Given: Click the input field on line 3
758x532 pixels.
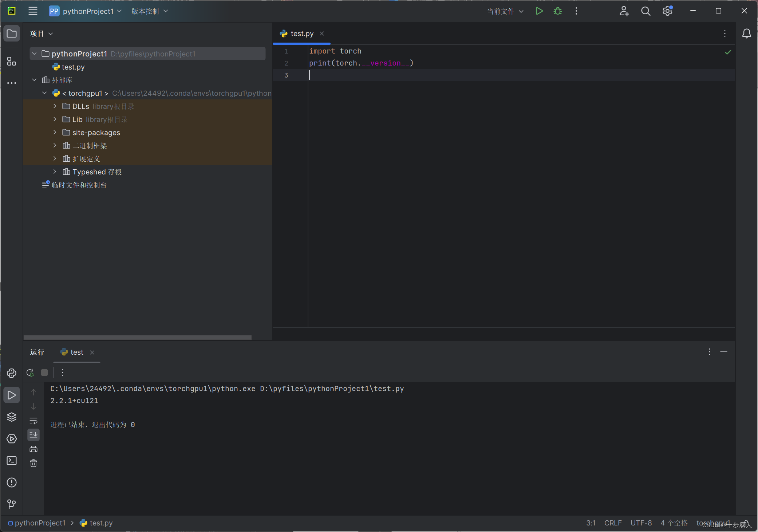Looking at the screenshot, I should [x=309, y=75].
